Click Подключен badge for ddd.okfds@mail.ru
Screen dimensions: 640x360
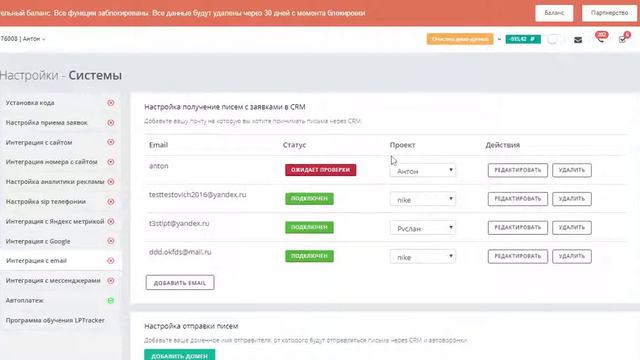click(309, 256)
